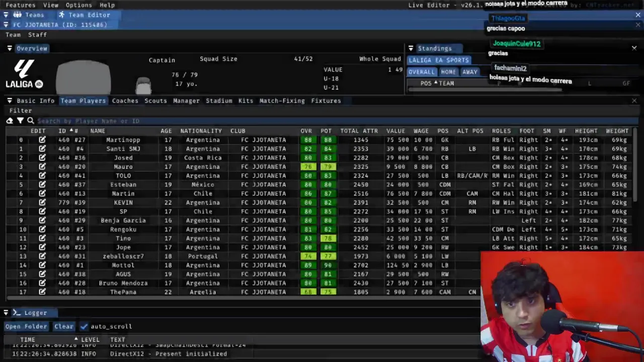Open the View menu
644x362 pixels.
[51, 5]
